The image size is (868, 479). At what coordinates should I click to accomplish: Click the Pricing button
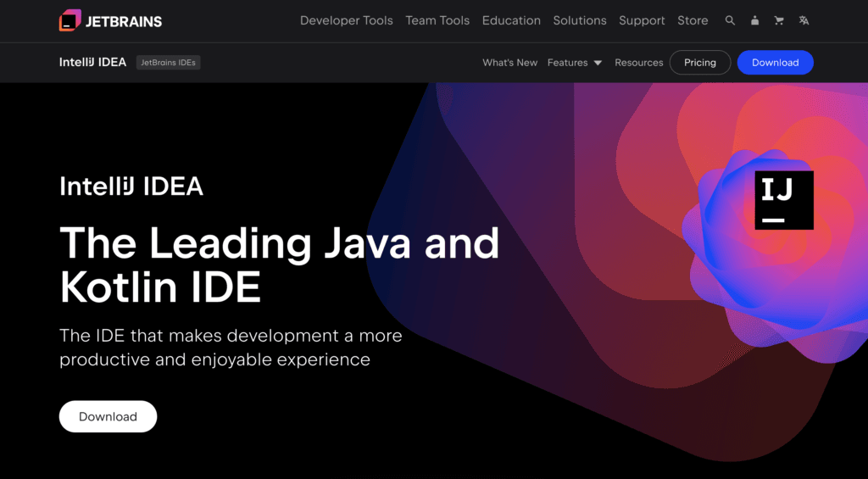[x=700, y=63]
